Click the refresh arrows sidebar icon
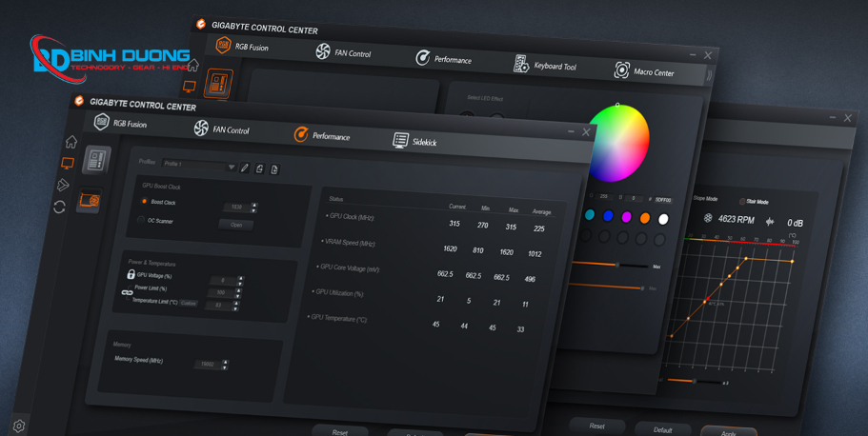This screenshot has width=868, height=436. (60, 206)
